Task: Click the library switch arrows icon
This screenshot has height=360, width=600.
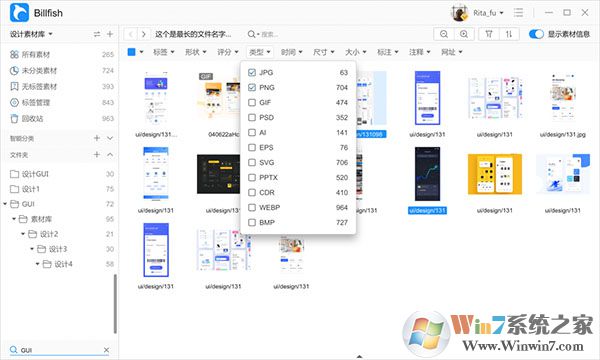Action: (97, 34)
